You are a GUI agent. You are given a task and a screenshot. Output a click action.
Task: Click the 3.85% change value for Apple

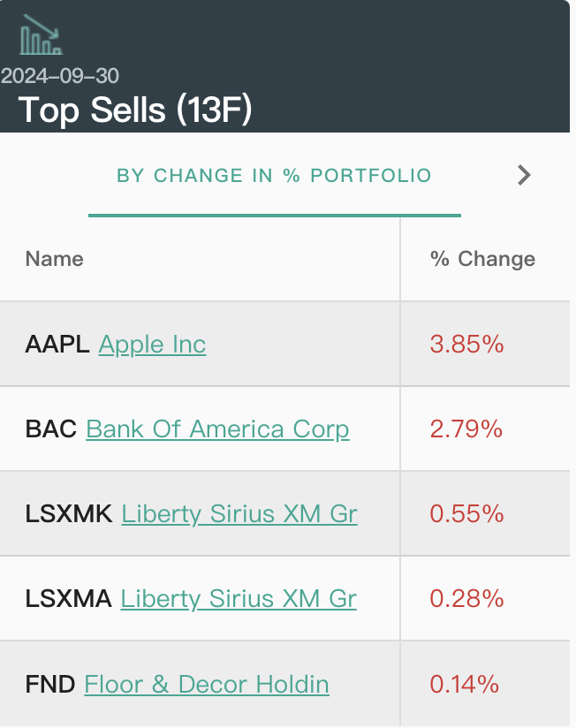click(466, 344)
